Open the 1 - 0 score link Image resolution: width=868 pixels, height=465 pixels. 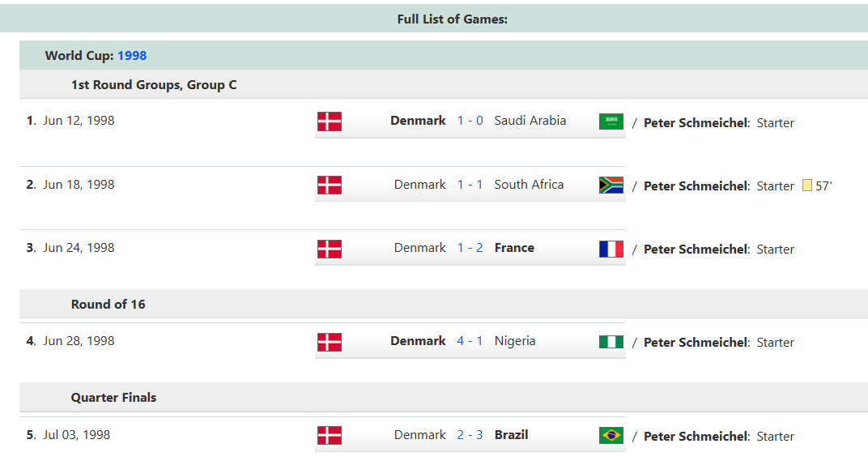pyautogui.click(x=470, y=121)
